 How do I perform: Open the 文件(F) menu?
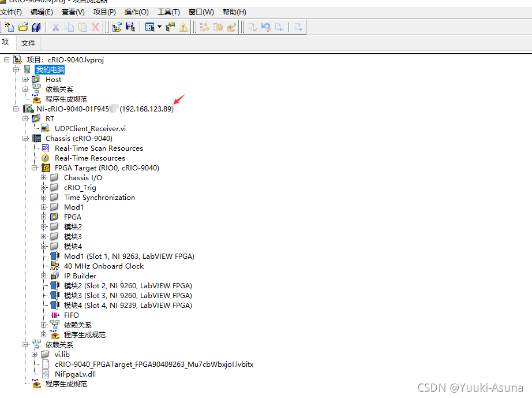(x=11, y=12)
